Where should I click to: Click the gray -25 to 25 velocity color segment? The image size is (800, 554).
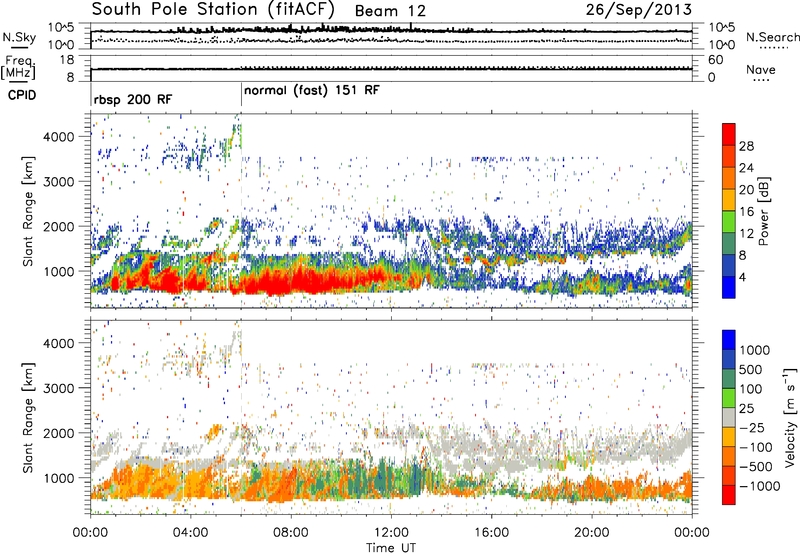tap(729, 417)
